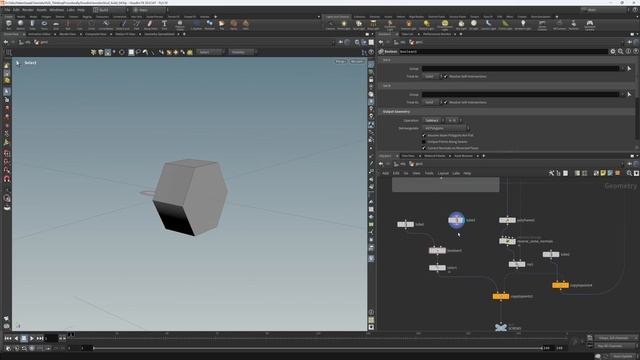Image resolution: width=640 pixels, height=360 pixels.
Task: Open the Set B group selector arrow
Action: (629, 94)
